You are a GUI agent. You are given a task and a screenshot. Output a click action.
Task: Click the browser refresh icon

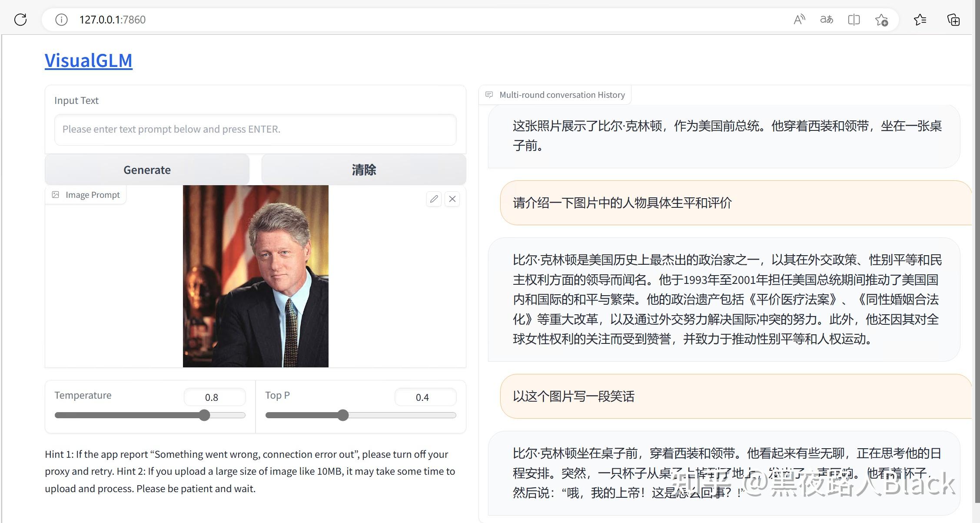(x=20, y=20)
